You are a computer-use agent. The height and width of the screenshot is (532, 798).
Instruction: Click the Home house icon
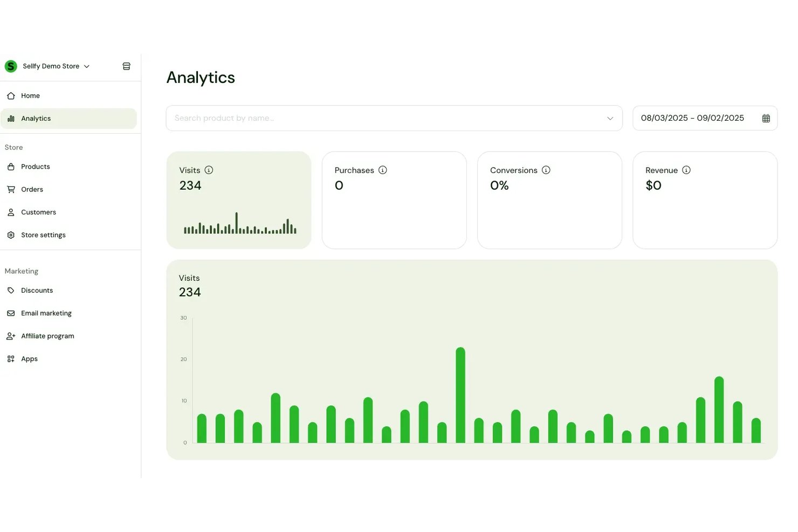11,96
